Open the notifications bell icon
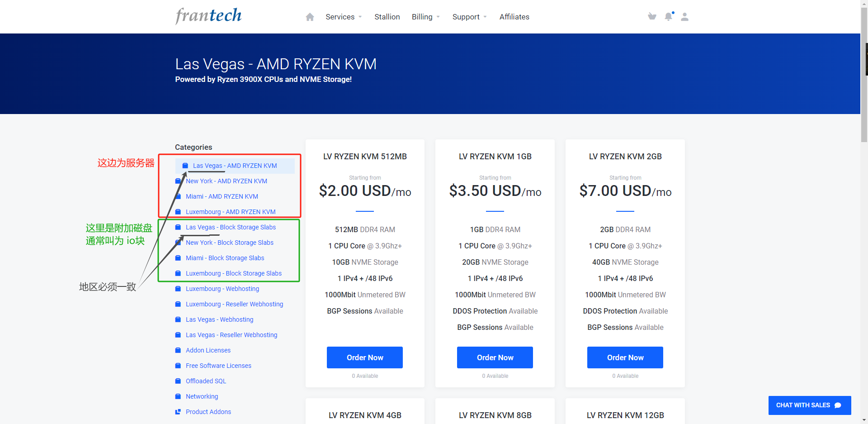 (x=668, y=17)
